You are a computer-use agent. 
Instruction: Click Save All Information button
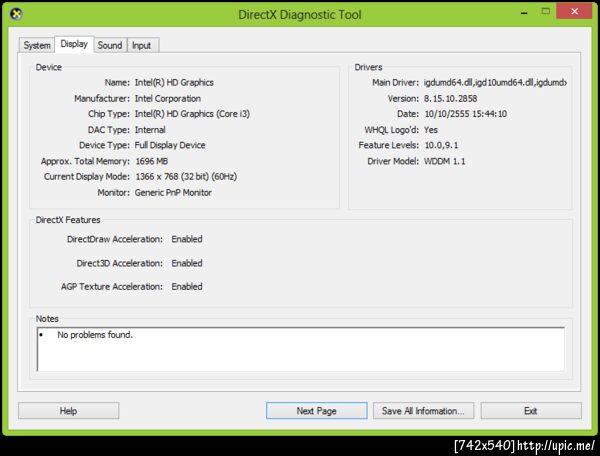click(x=423, y=411)
